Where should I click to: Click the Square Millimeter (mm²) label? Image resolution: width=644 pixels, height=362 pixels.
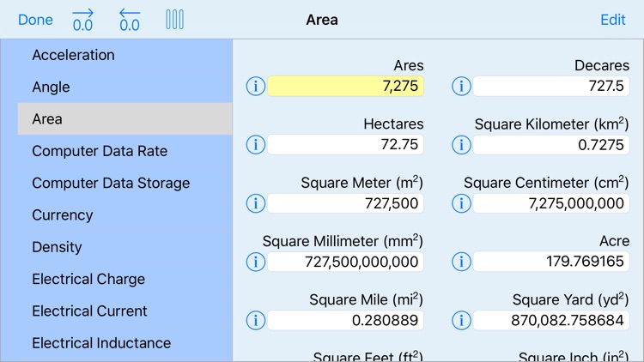[343, 241]
